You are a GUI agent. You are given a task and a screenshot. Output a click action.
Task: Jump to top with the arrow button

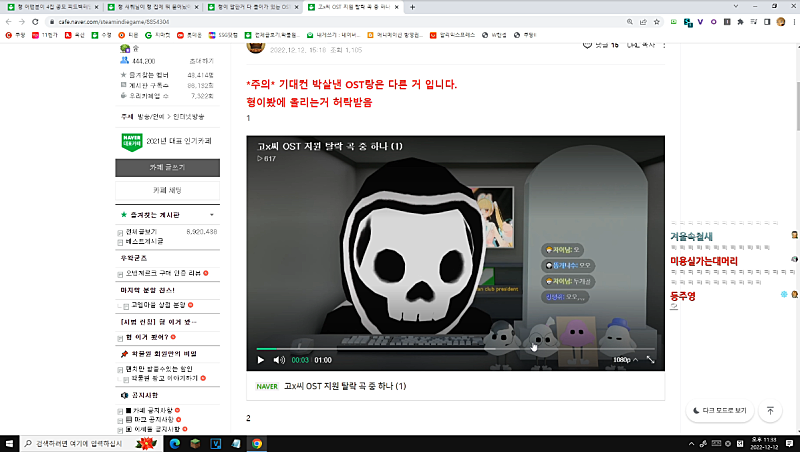(770, 410)
